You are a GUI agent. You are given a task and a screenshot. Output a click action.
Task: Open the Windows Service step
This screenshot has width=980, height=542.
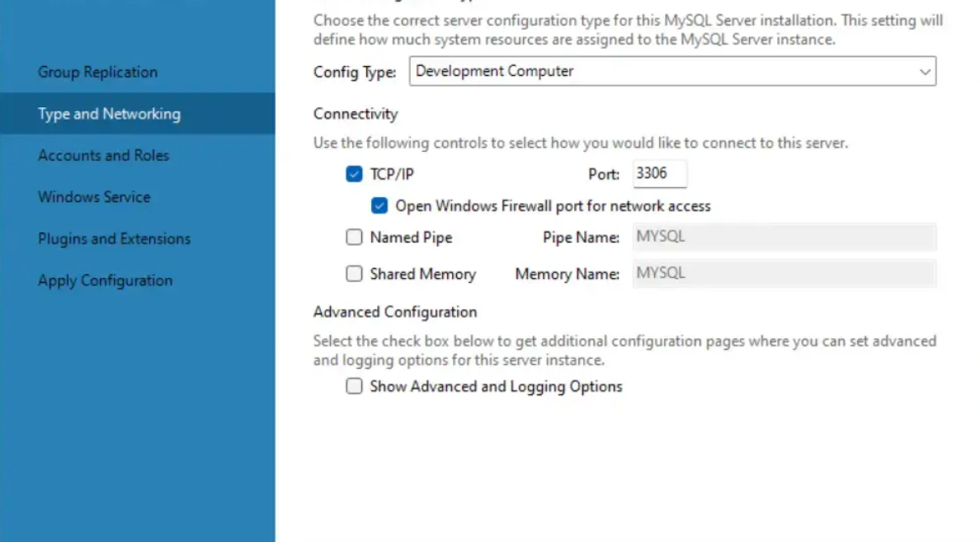click(x=94, y=197)
